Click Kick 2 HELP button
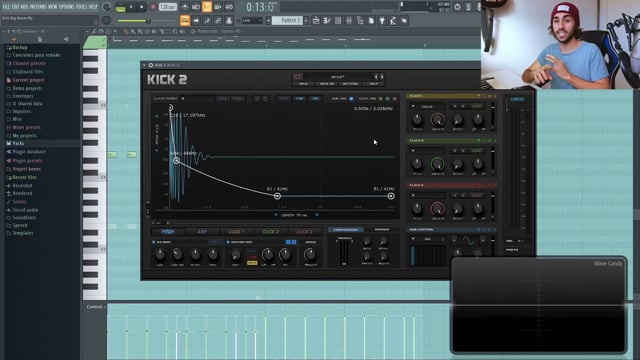Viewport: 640px width, 360px height. (373, 84)
